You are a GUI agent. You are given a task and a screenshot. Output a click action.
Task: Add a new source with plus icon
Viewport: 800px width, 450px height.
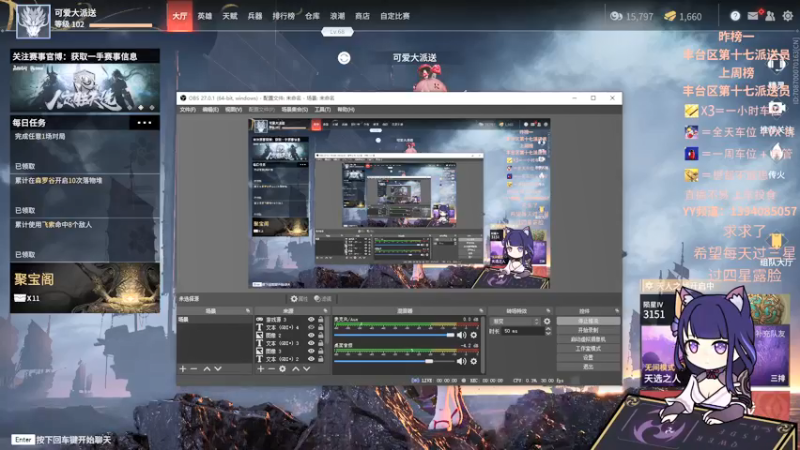click(x=260, y=368)
